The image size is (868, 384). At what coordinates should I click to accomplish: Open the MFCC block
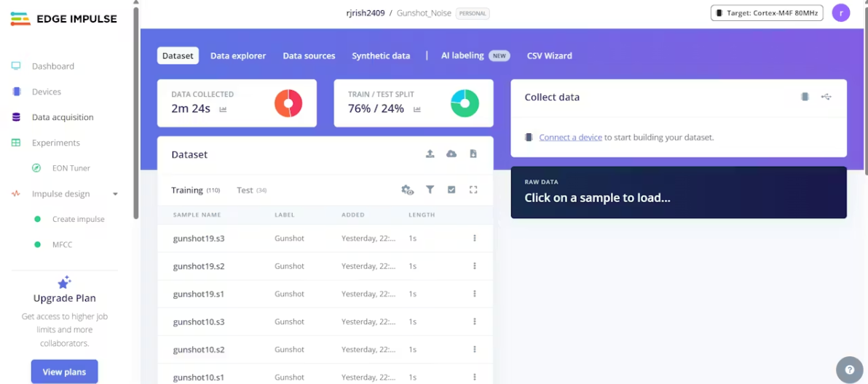(x=63, y=244)
